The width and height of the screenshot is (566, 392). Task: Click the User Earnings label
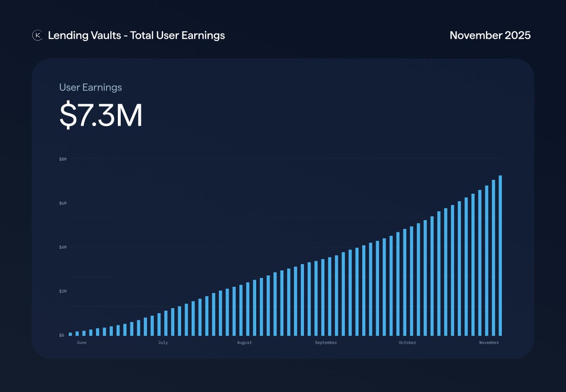(x=90, y=87)
